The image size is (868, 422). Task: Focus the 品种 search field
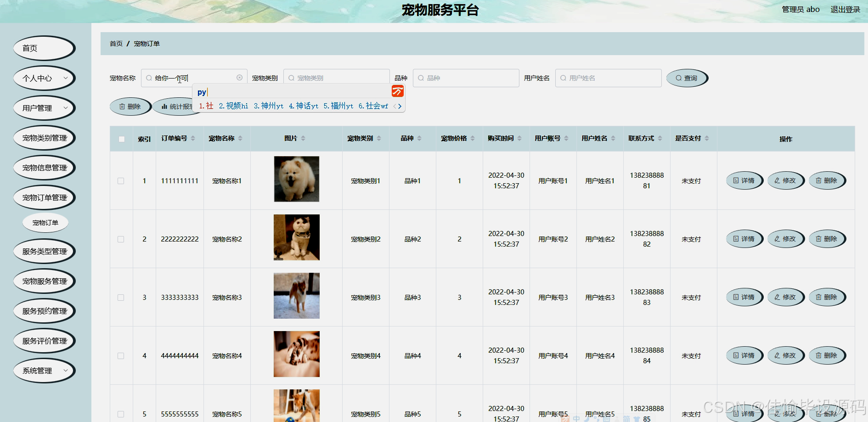(466, 78)
